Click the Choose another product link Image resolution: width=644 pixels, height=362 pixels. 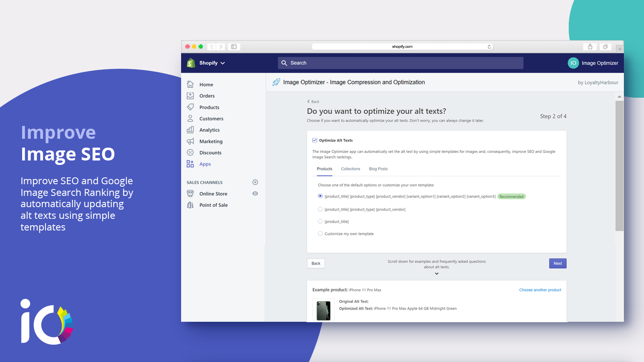(540, 290)
